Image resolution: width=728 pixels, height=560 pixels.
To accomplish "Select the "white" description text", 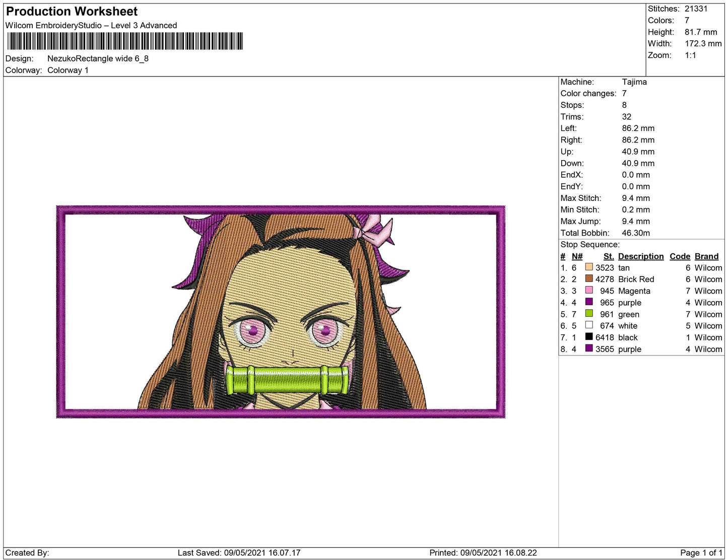I will (x=628, y=326).
